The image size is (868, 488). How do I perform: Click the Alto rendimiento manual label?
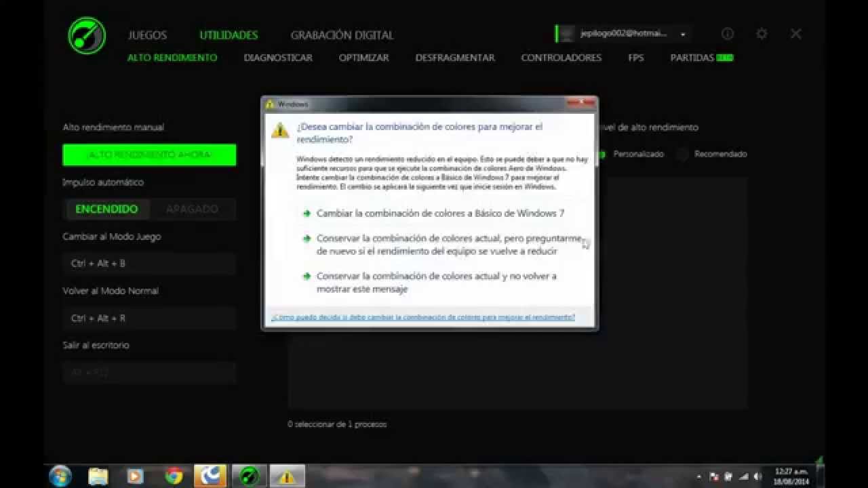coord(113,127)
